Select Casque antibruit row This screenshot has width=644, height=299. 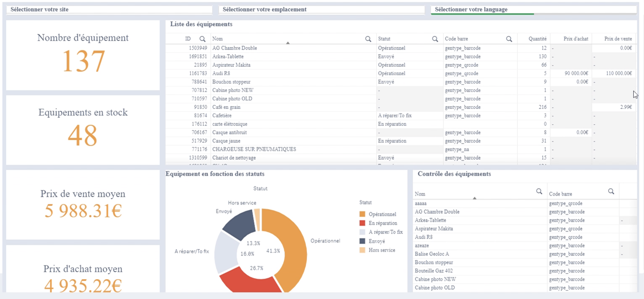[x=401, y=132]
